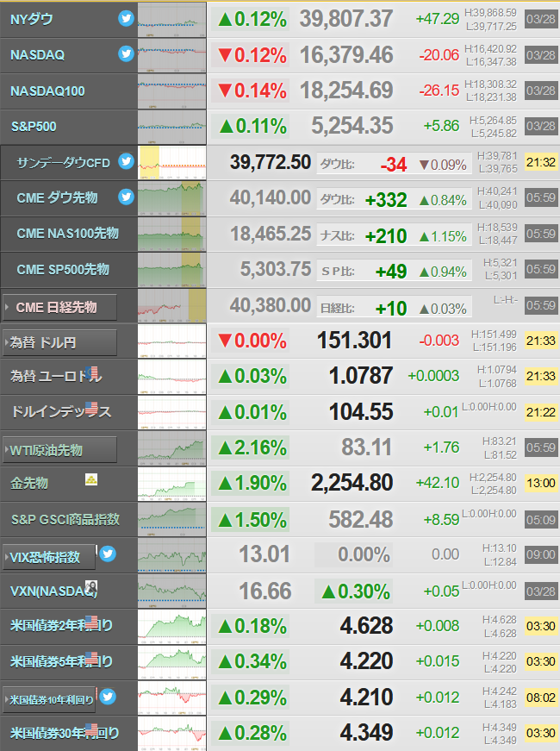Open the NASDAQ index link
This screenshot has height=751, width=560.
(37, 55)
